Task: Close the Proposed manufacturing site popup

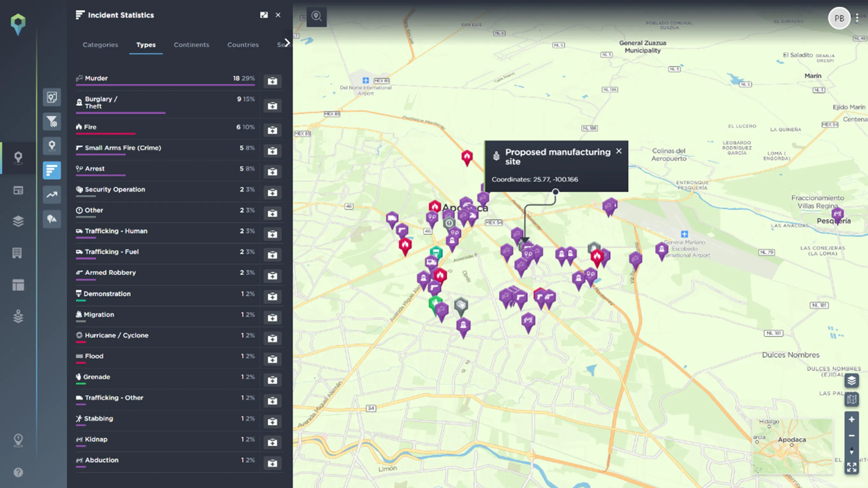Action: (619, 151)
